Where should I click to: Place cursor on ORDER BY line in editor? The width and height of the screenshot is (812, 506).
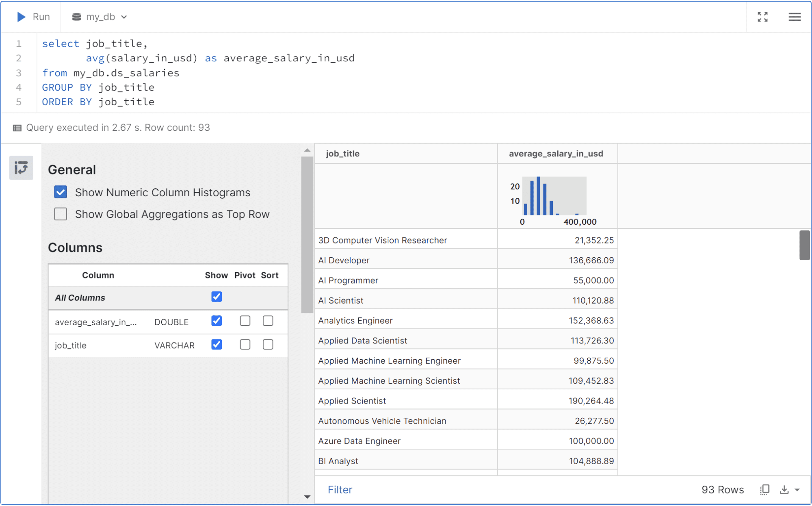[98, 102]
